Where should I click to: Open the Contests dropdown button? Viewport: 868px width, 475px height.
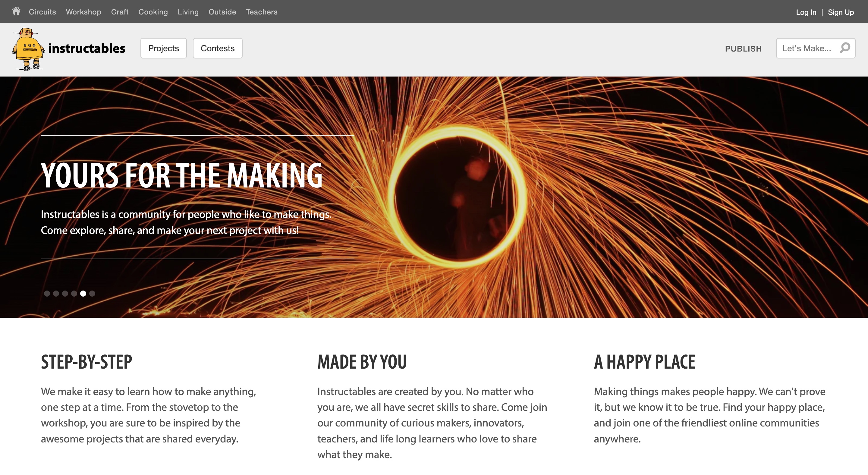(x=217, y=48)
